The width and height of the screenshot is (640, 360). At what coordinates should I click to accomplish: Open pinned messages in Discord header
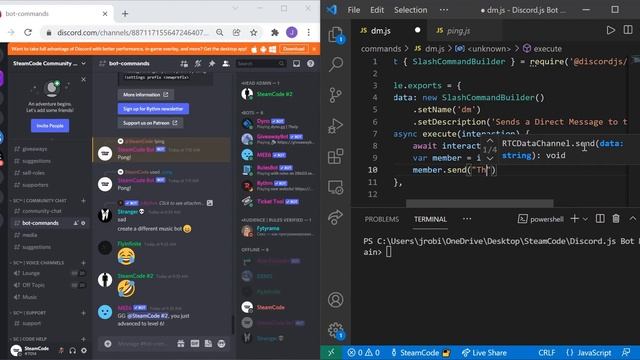coord(211,64)
